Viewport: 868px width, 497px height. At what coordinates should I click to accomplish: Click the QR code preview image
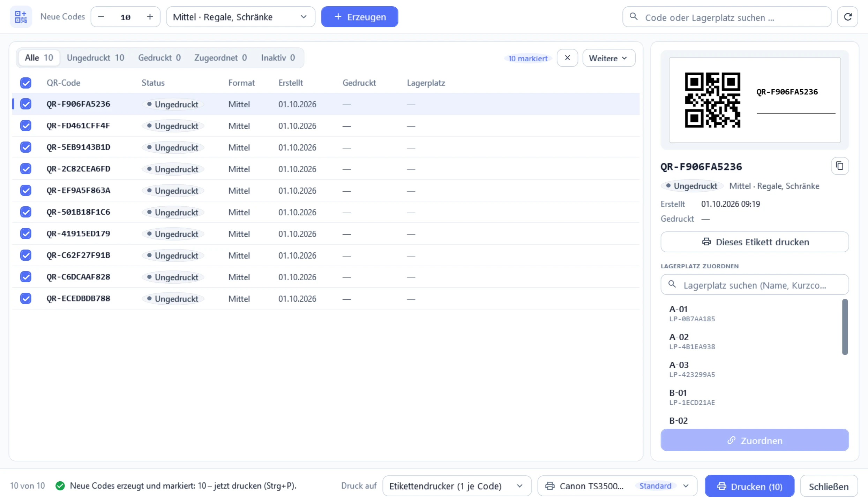pos(713,100)
